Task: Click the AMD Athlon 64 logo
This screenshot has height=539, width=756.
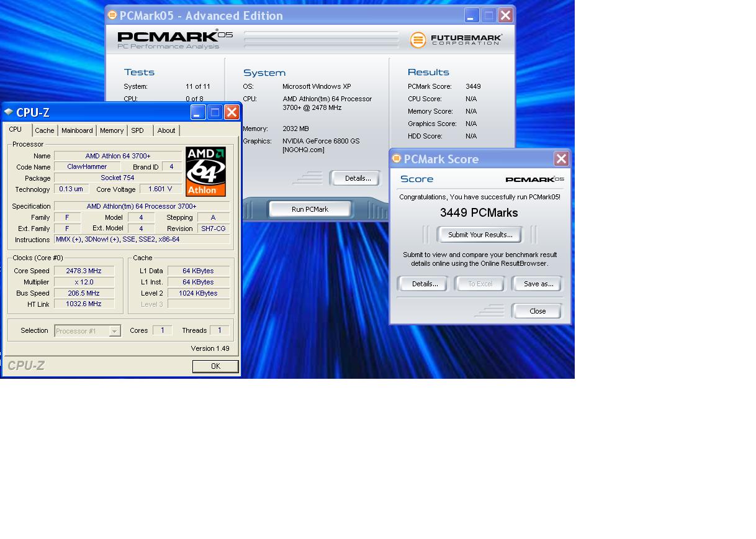Action: (x=205, y=171)
